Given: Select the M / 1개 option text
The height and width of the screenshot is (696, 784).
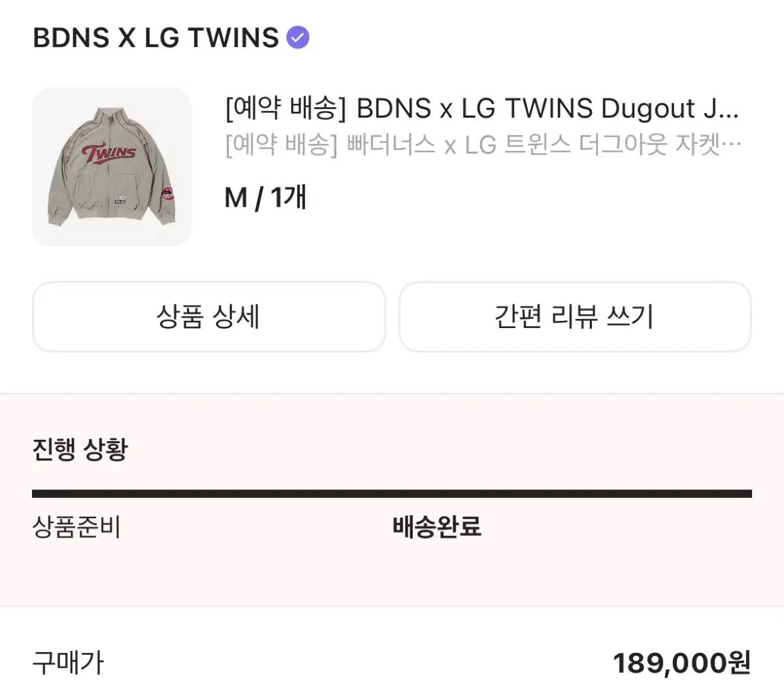Looking at the screenshot, I should pos(265,197).
